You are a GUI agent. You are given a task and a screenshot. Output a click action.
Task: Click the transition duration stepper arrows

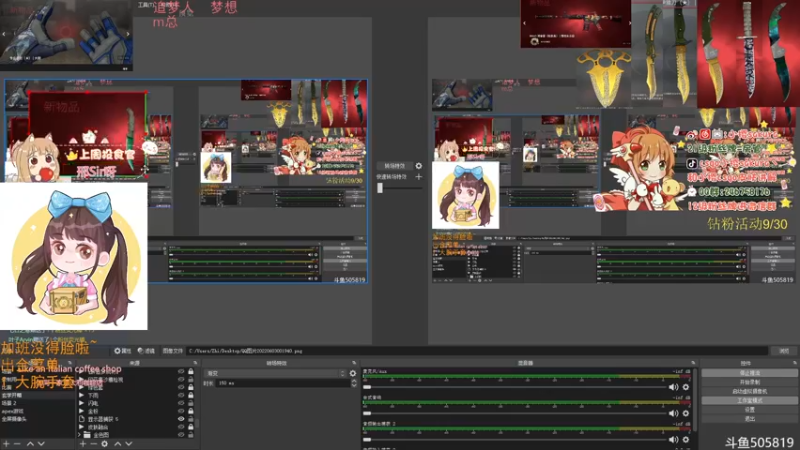point(354,383)
